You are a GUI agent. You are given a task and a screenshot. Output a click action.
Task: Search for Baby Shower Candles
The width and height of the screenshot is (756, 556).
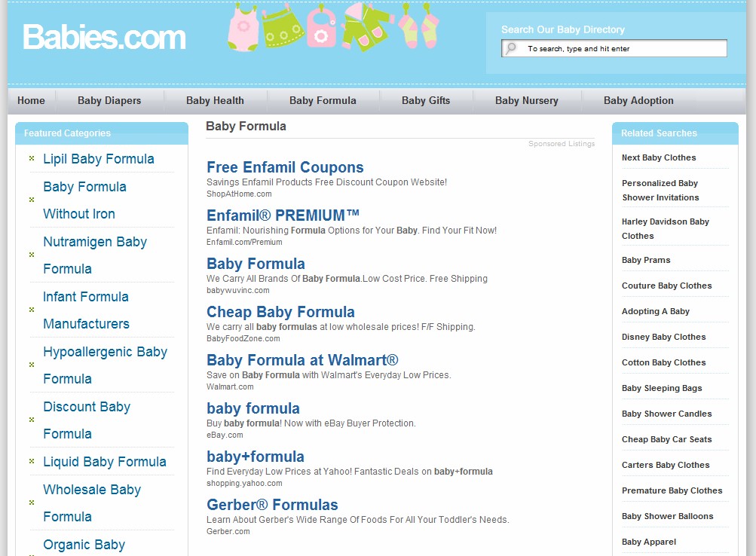(667, 414)
